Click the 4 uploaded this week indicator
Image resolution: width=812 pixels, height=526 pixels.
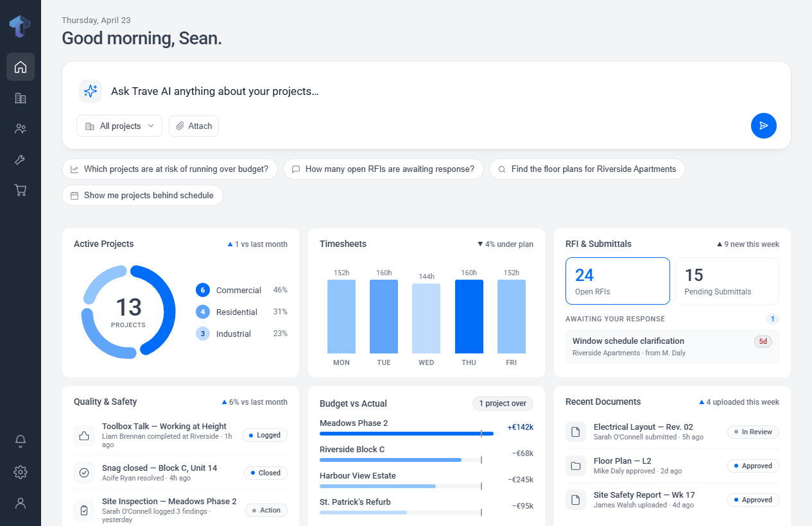pos(739,402)
